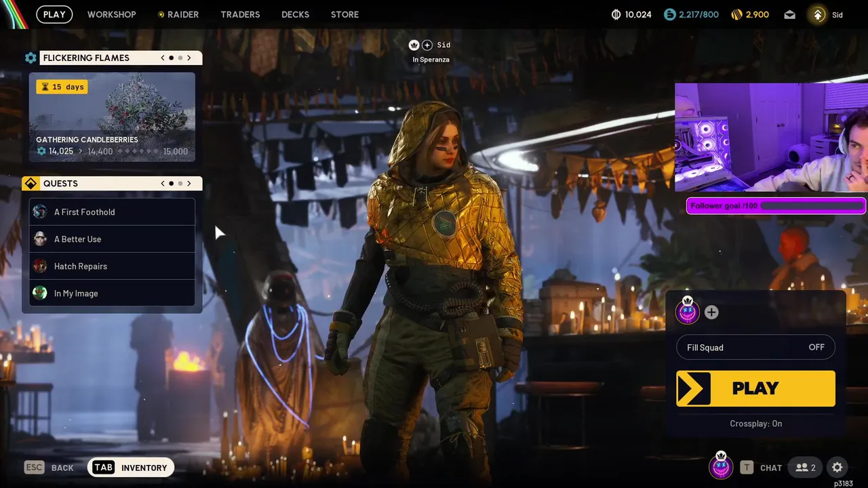Add squad member with the plus button
868x488 pixels.
click(x=711, y=312)
